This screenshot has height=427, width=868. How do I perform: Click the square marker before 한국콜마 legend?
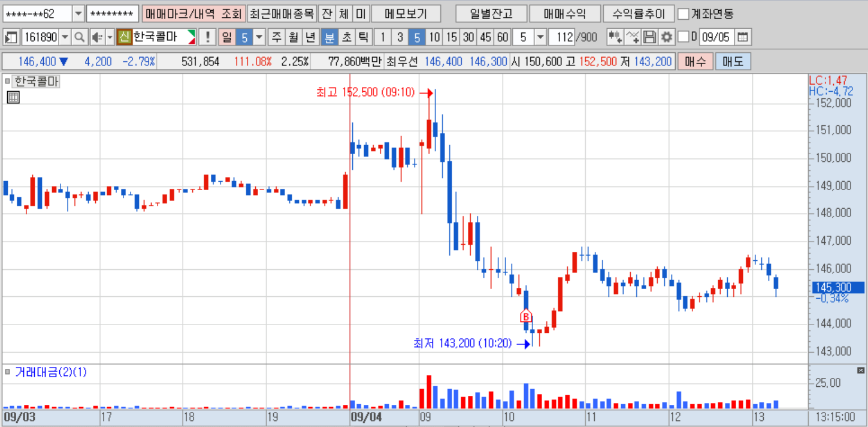point(8,82)
